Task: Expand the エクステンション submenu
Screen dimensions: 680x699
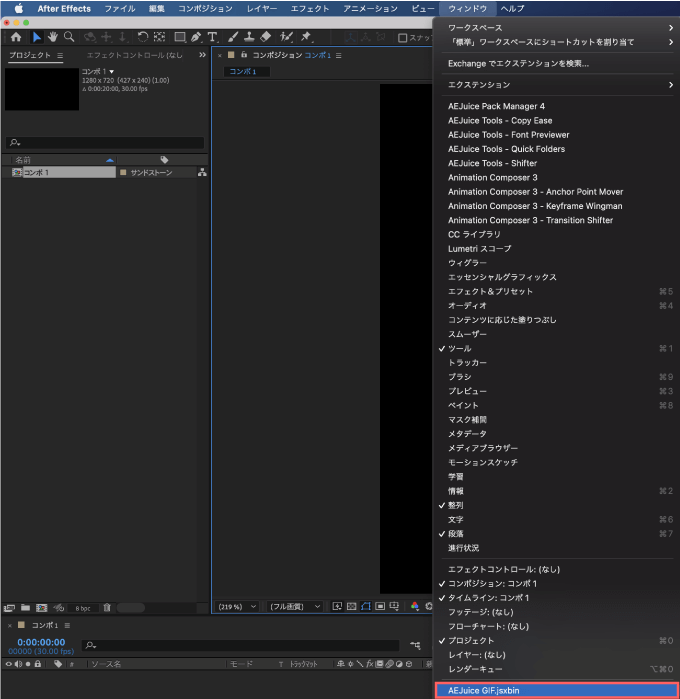Action: (x=557, y=85)
